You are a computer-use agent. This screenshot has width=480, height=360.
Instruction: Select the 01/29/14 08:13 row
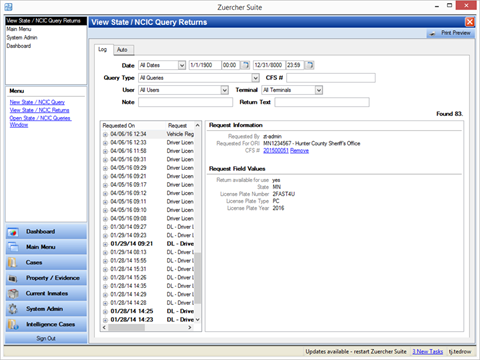(148, 252)
